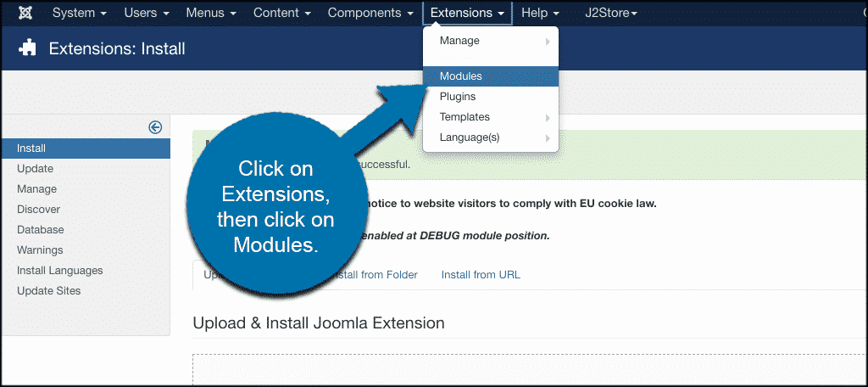This screenshot has height=387, width=868.
Task: Click the puzzle piece extensions icon
Action: pos(27,48)
